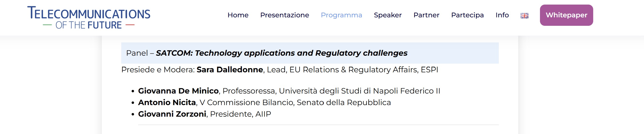Click the "Presidente, AIIP" affiliation text
Image resolution: width=644 pixels, height=134 pixels.
pos(240,114)
